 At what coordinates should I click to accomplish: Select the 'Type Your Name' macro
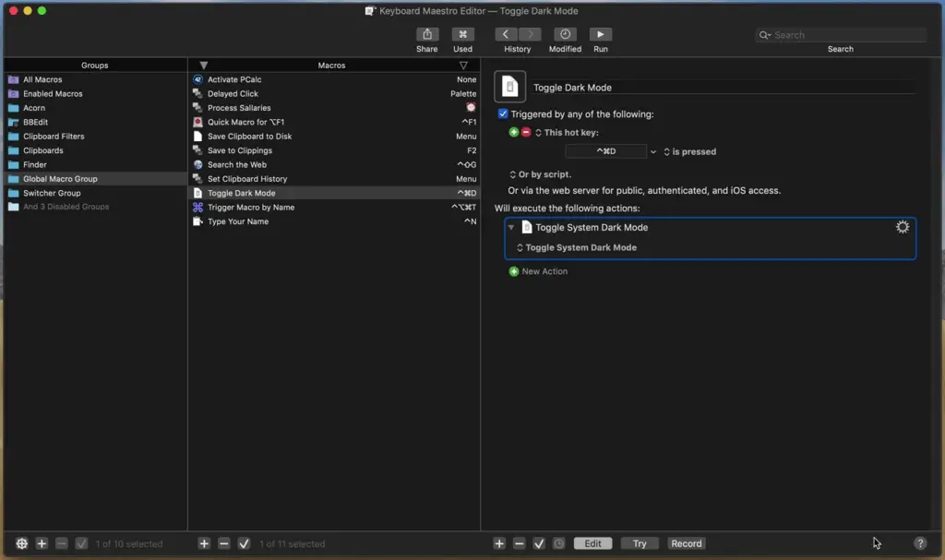point(334,221)
